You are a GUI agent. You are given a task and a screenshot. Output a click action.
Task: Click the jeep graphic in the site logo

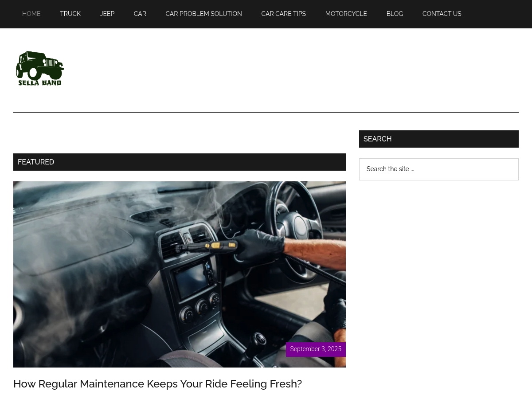[40, 65]
